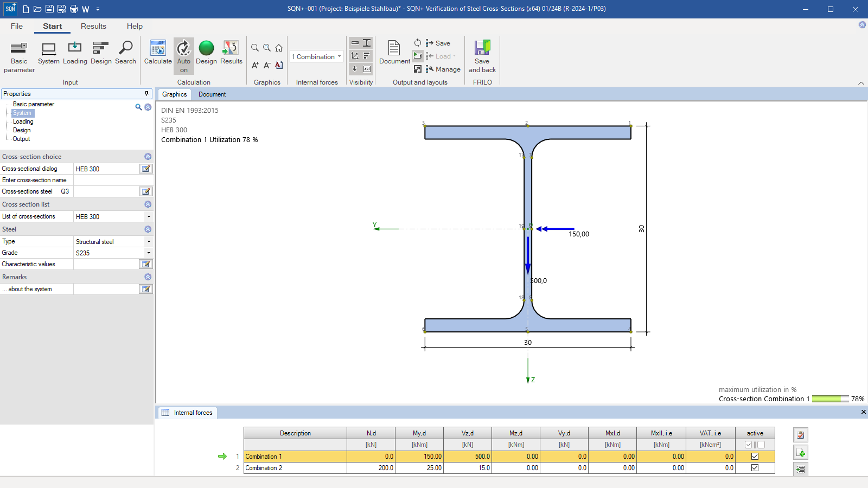868x488 pixels.
Task: Open quick access toolbar customize arrow
Action: pyautogui.click(x=98, y=9)
